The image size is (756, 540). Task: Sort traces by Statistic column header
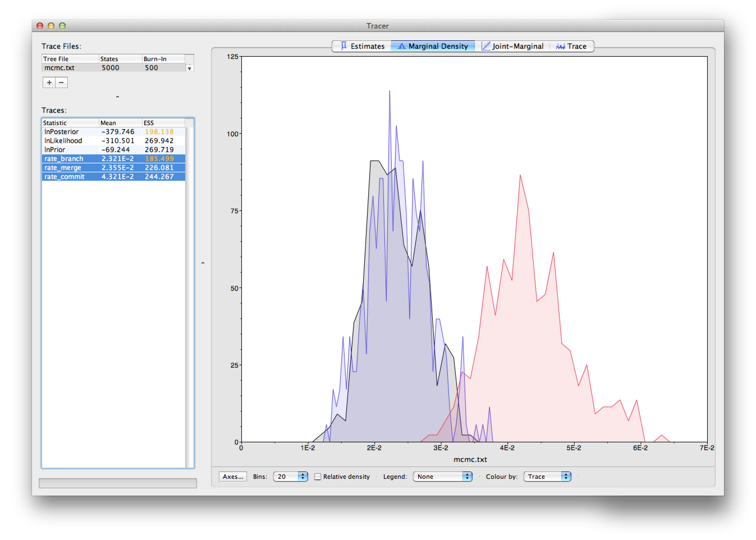click(x=70, y=123)
